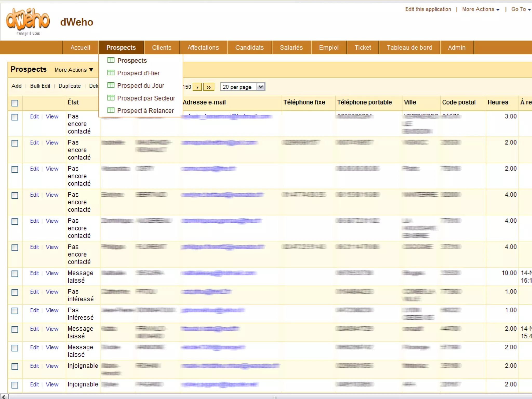532x399 pixels.
Task: Click the table icon beside Prospect à Relancer
Action: [111, 110]
